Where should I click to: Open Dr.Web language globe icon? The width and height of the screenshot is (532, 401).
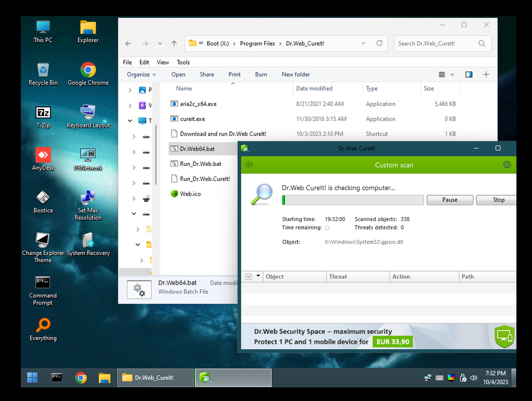pyautogui.click(x=507, y=165)
